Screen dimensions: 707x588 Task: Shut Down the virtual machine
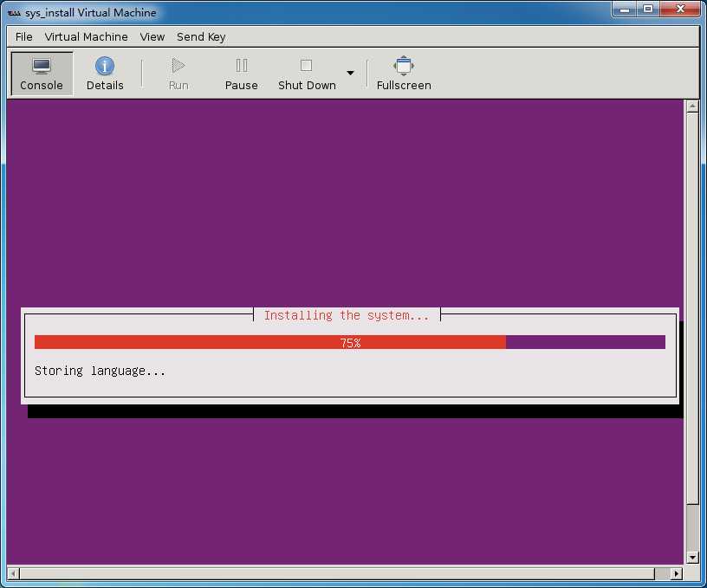click(x=307, y=74)
